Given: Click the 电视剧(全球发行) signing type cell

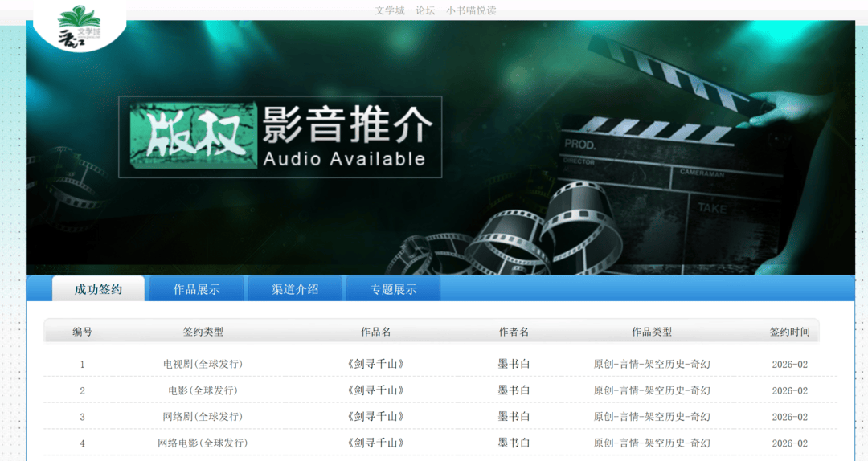Looking at the screenshot, I should click(x=203, y=364).
